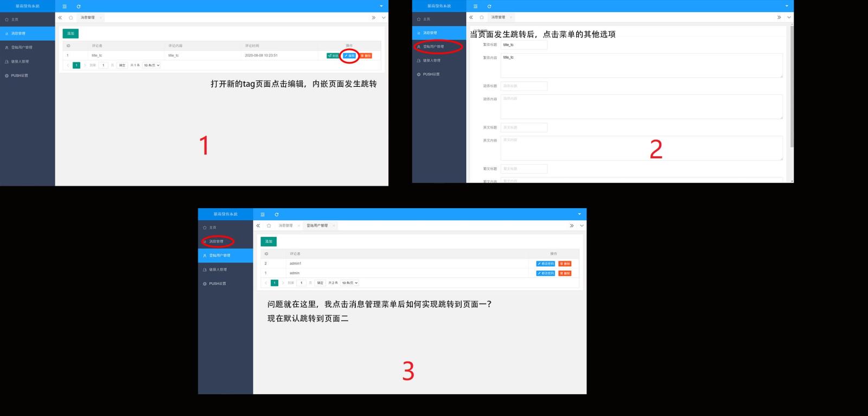Viewport: 868px width, 416px height.
Task: Open the 10 条/页 dropdown in screenshot 1
Action: pyautogui.click(x=151, y=65)
